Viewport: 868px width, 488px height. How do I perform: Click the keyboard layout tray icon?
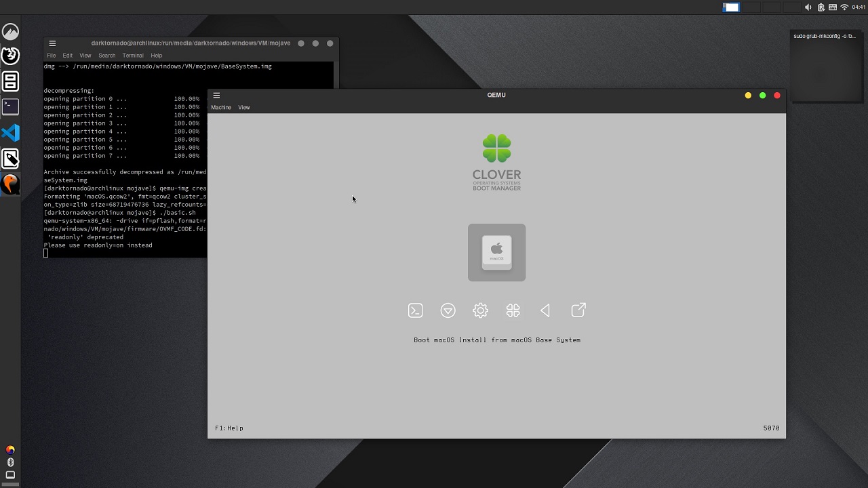click(833, 7)
